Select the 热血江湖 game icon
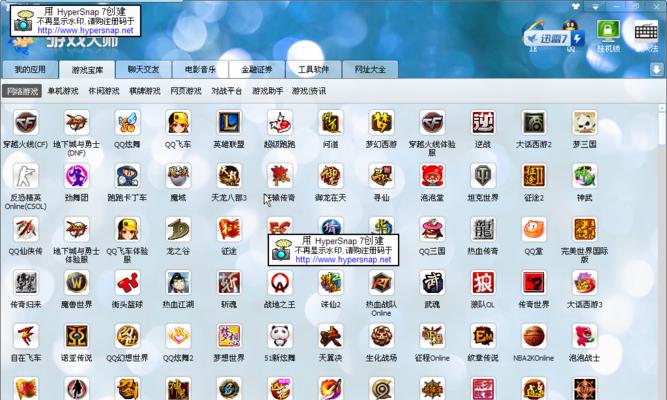Screen dimensions: 667x400 click(x=178, y=283)
